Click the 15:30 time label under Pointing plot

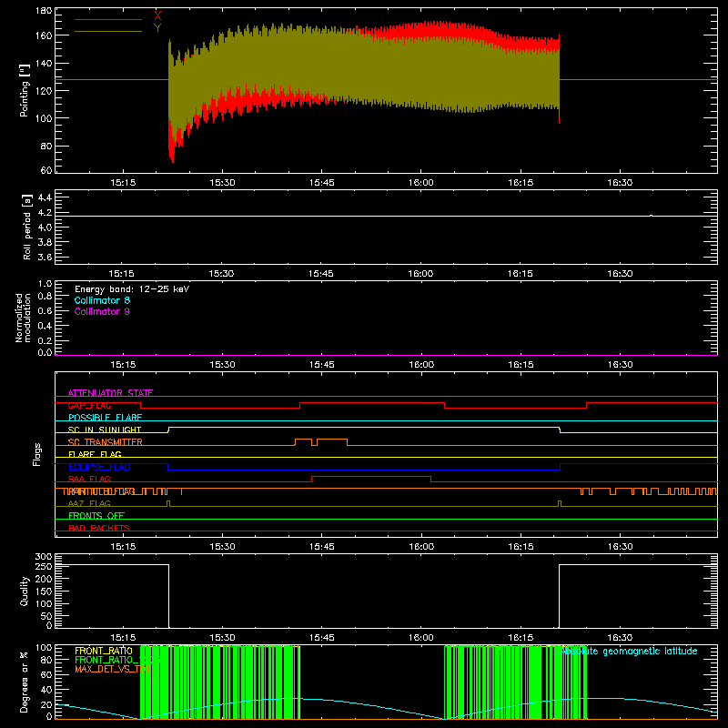222,183
